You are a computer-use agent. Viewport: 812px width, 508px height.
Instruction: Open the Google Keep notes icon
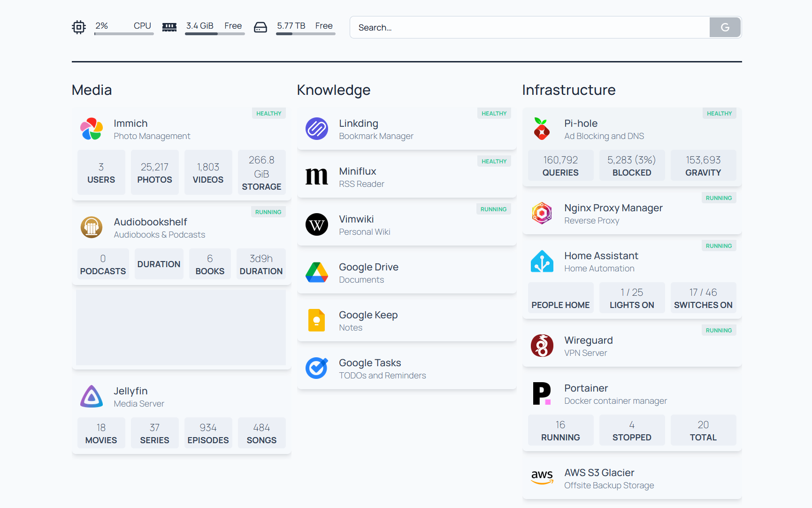pyautogui.click(x=317, y=321)
